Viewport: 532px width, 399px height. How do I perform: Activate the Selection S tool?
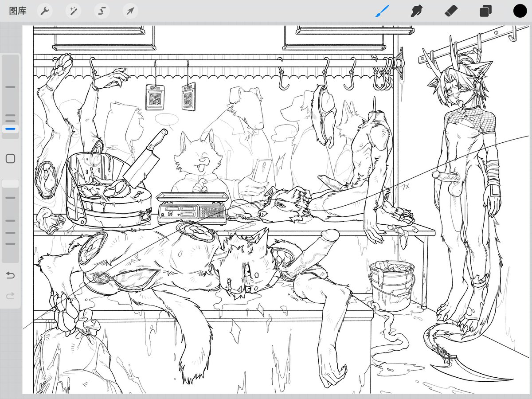(x=102, y=11)
